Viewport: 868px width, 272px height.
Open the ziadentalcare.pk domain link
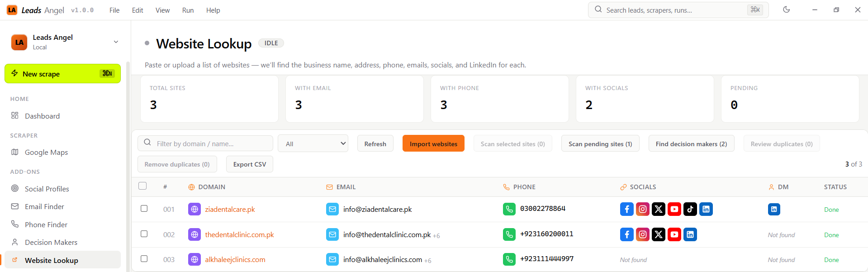(x=230, y=209)
